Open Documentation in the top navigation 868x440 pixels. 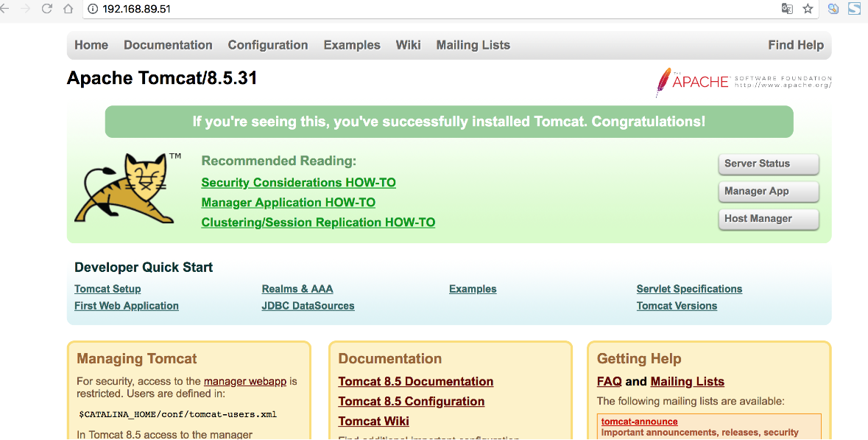click(168, 45)
